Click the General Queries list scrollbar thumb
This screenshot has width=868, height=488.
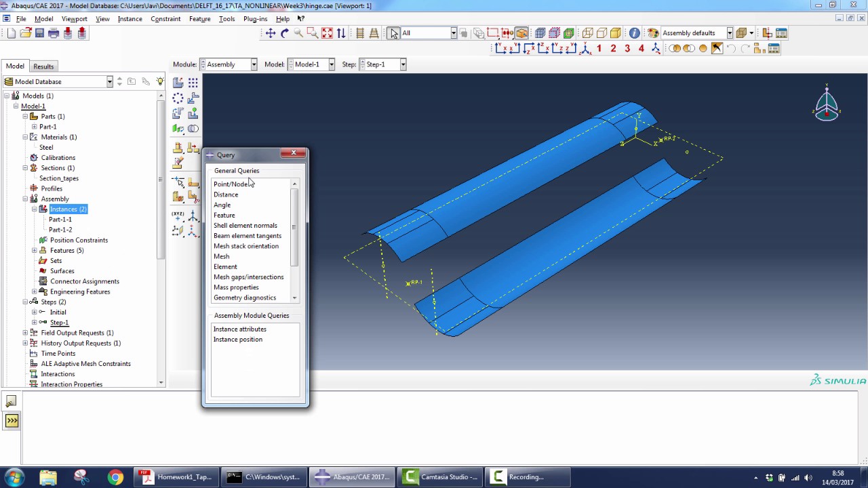pos(294,228)
